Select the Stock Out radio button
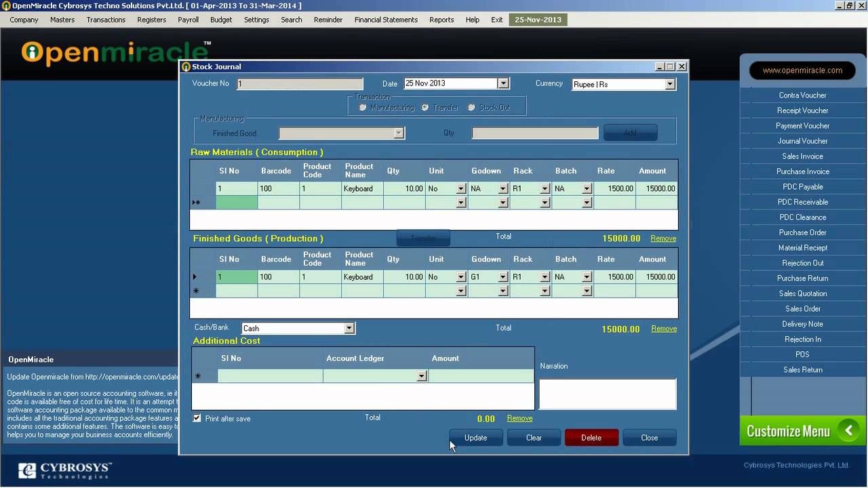The height and width of the screenshot is (488, 868). pos(471,107)
